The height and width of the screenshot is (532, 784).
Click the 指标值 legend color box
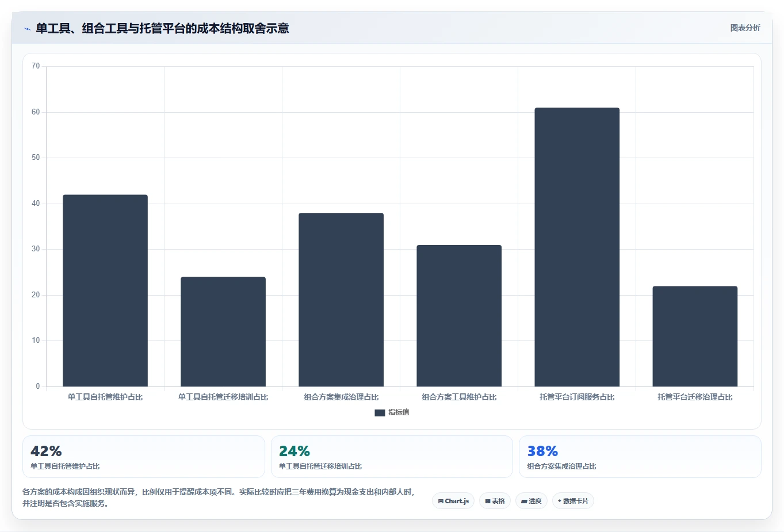click(380, 412)
